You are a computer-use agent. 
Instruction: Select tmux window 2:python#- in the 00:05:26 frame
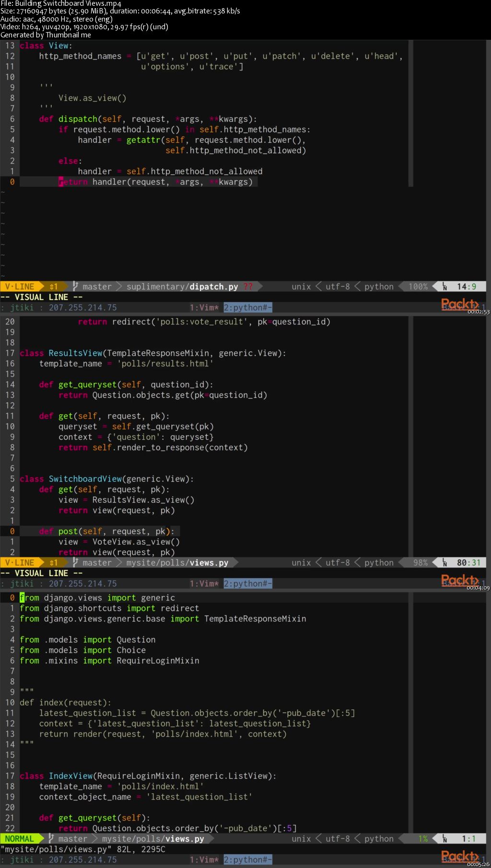click(248, 860)
